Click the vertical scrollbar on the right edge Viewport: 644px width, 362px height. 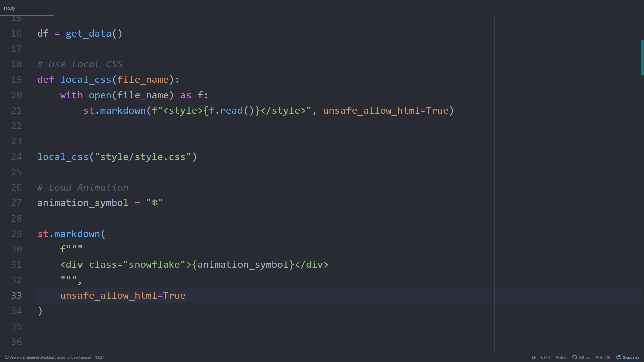[642, 57]
